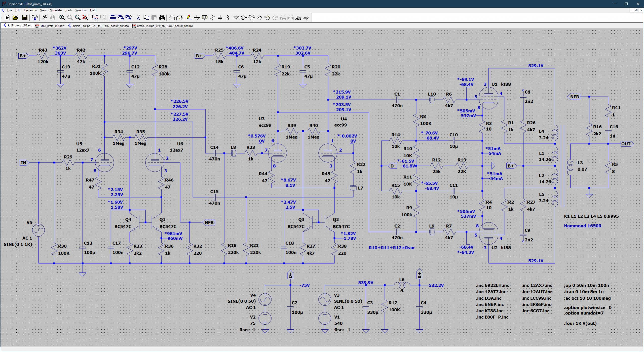Click the '.inc ECC99.inc' directive

pyautogui.click(x=536, y=298)
